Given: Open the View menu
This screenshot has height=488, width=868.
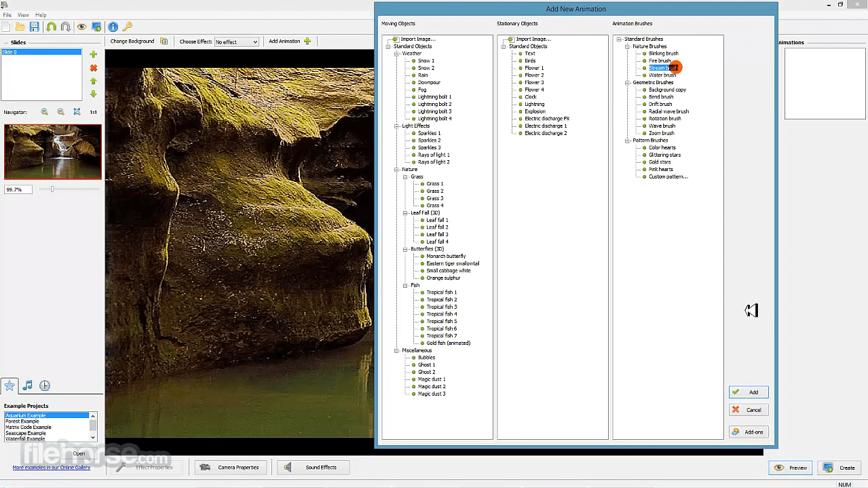Looking at the screenshot, I should 22,14.
